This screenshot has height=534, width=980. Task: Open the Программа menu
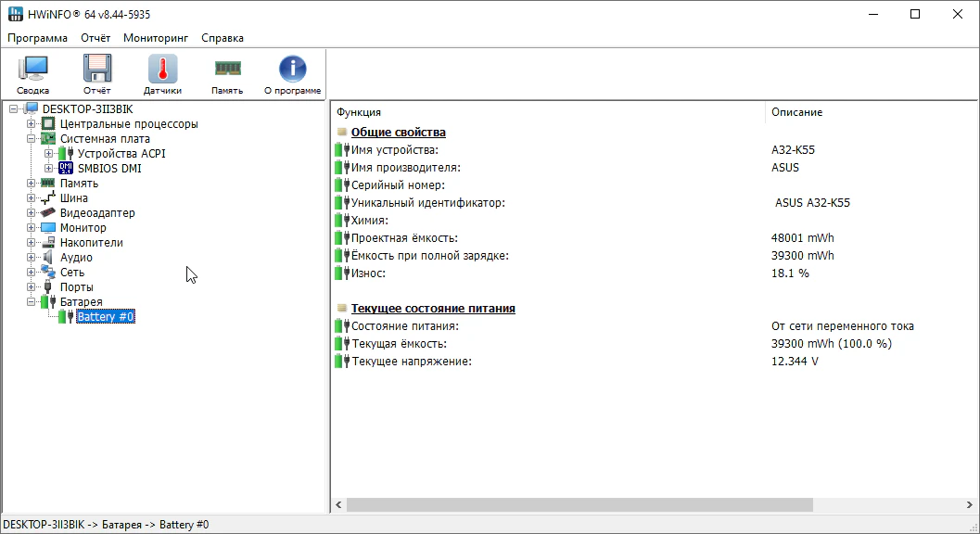[37, 38]
